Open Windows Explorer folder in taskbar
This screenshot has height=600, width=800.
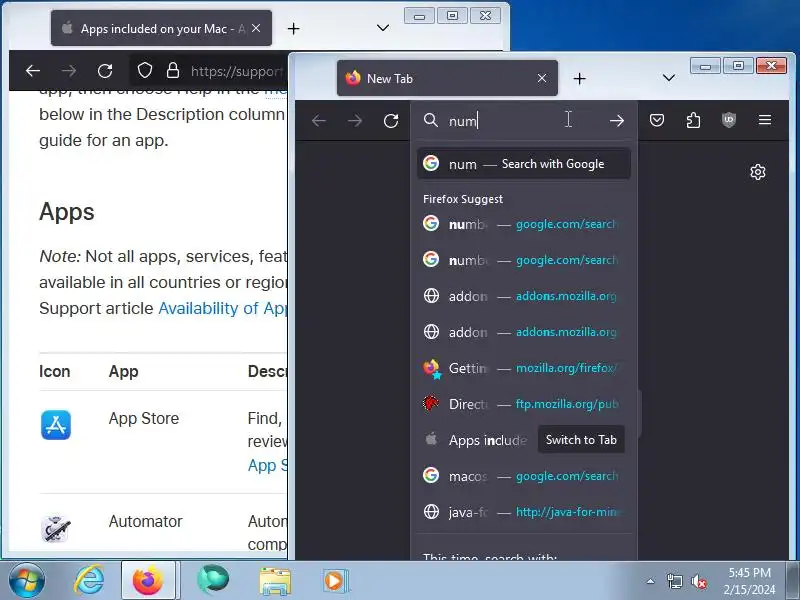tap(275, 581)
